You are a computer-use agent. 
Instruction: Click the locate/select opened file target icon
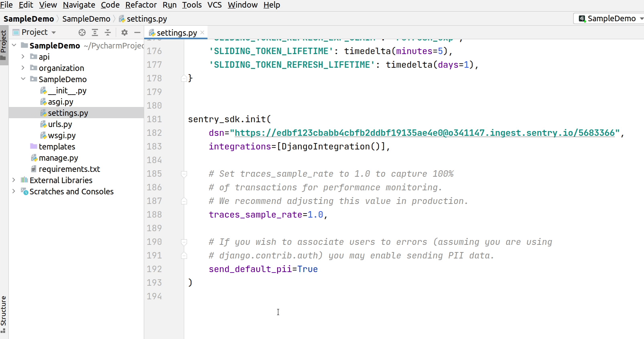click(82, 32)
